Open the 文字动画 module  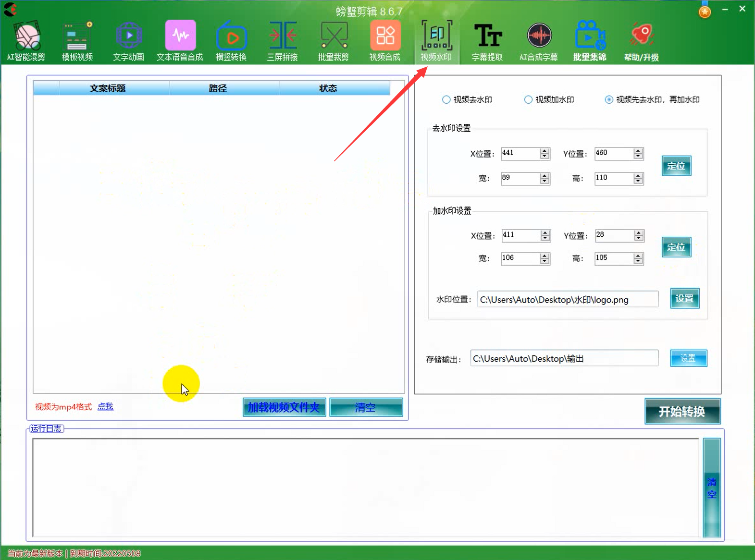(128, 41)
